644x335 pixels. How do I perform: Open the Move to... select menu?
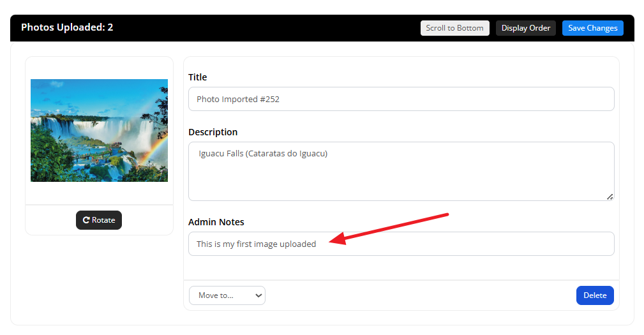tap(227, 295)
